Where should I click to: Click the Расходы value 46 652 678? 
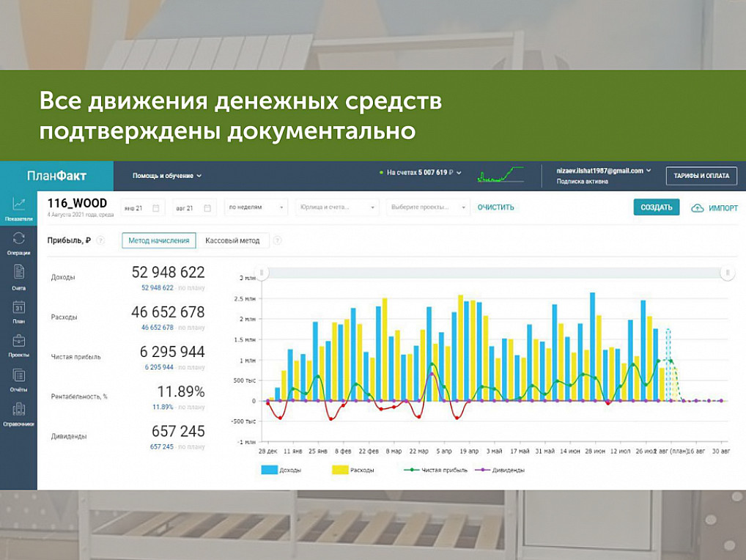point(168,312)
